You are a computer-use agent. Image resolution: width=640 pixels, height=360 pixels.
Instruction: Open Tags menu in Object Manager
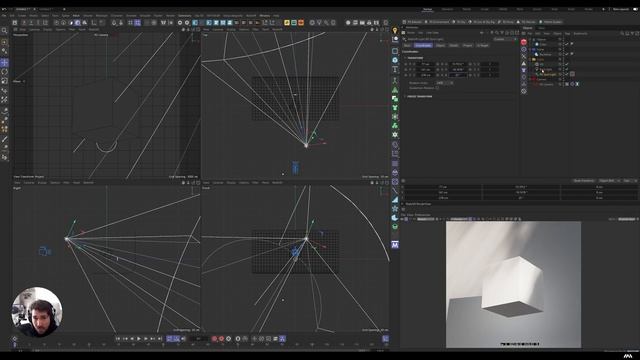[567, 33]
